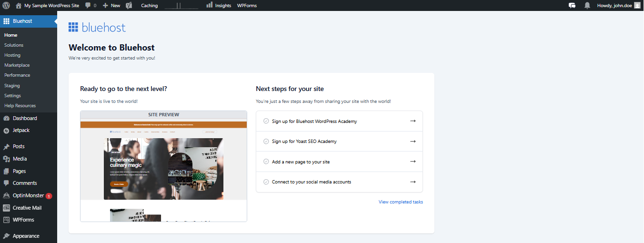Open Marketplace in Bluehost submenu

click(x=17, y=65)
